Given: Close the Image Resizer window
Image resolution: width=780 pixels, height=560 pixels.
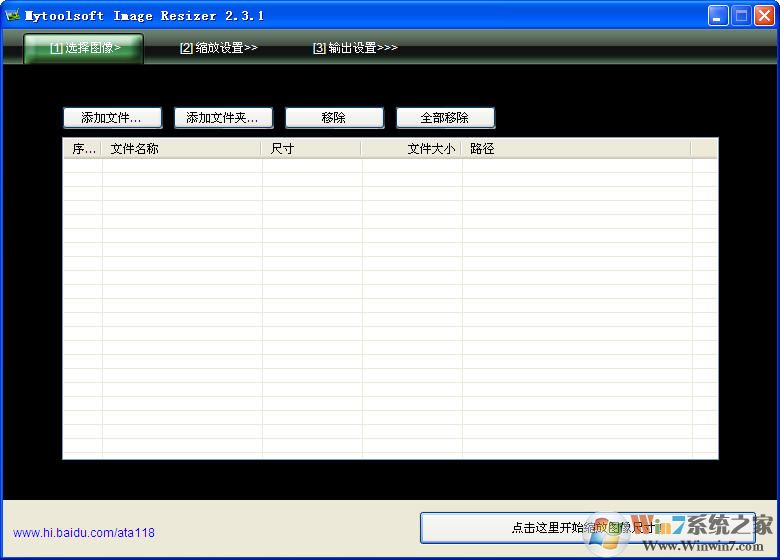Looking at the screenshot, I should click(x=765, y=16).
